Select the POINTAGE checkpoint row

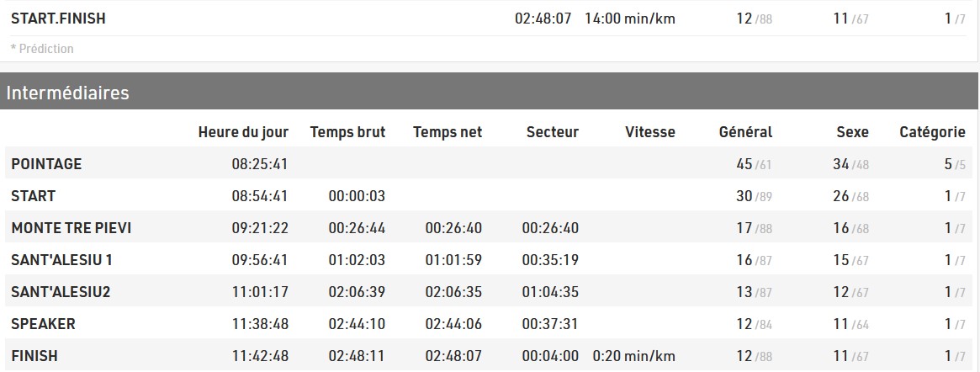[x=46, y=164]
